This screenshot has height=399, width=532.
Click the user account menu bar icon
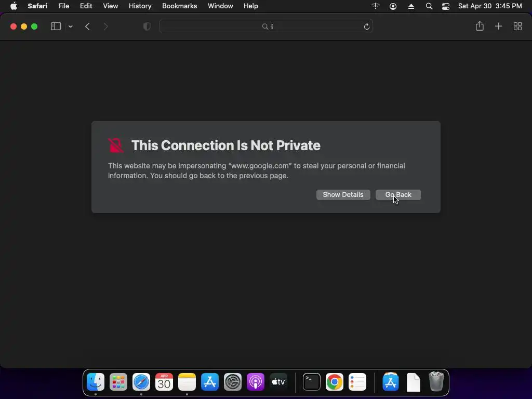393,6
